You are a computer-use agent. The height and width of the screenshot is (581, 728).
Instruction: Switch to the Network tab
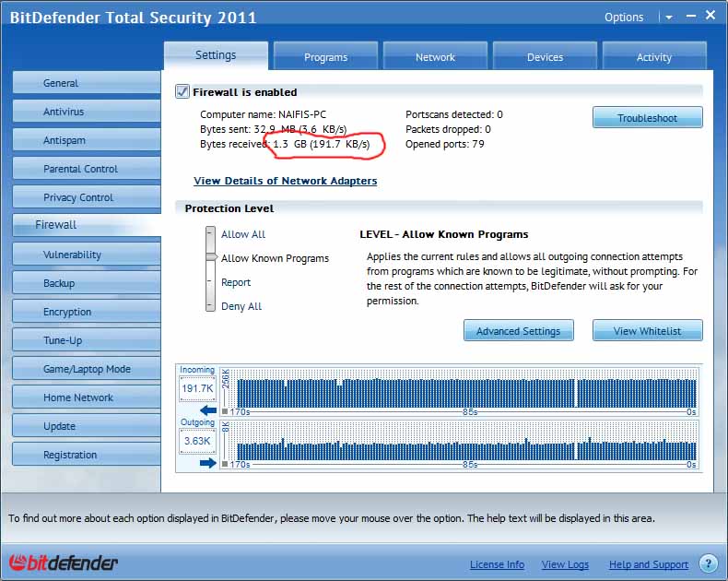point(435,56)
